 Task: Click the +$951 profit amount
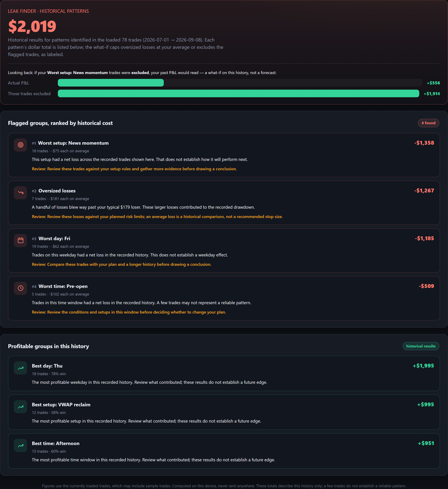pos(426,443)
